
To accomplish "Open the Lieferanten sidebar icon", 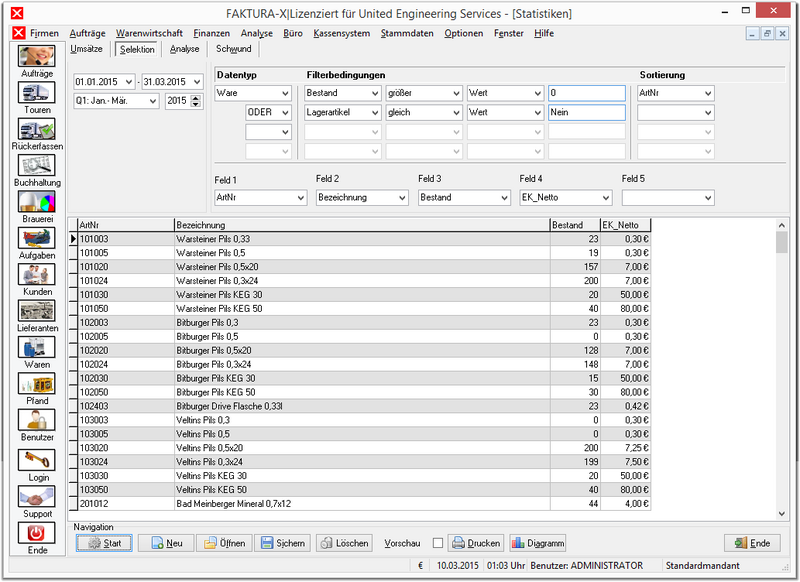I will 37,311.
